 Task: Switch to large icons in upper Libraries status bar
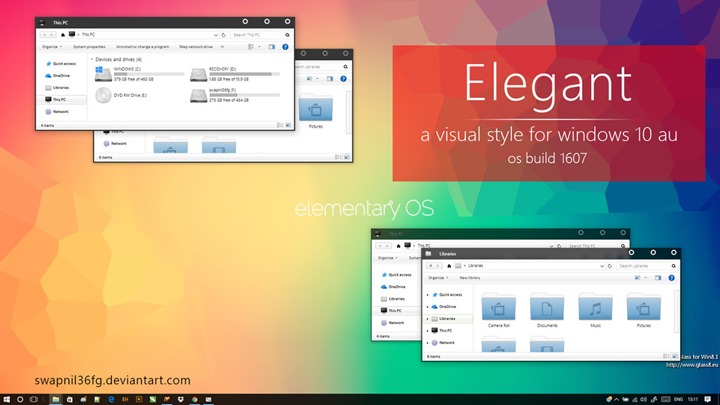[x=346, y=157]
